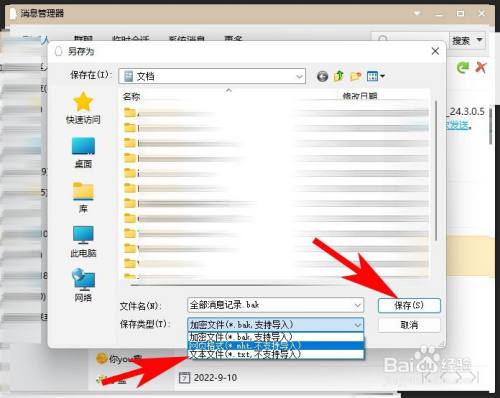Expand the file name dropdown arrow

[x=357, y=305]
